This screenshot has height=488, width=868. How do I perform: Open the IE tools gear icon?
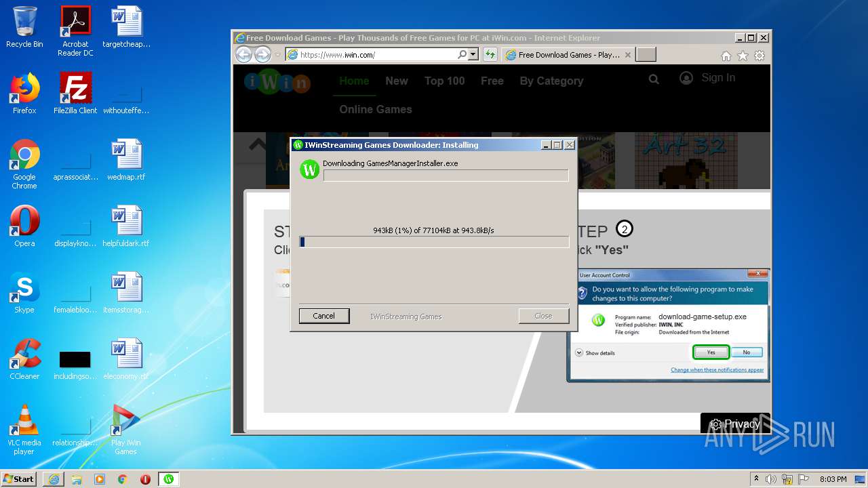759,56
